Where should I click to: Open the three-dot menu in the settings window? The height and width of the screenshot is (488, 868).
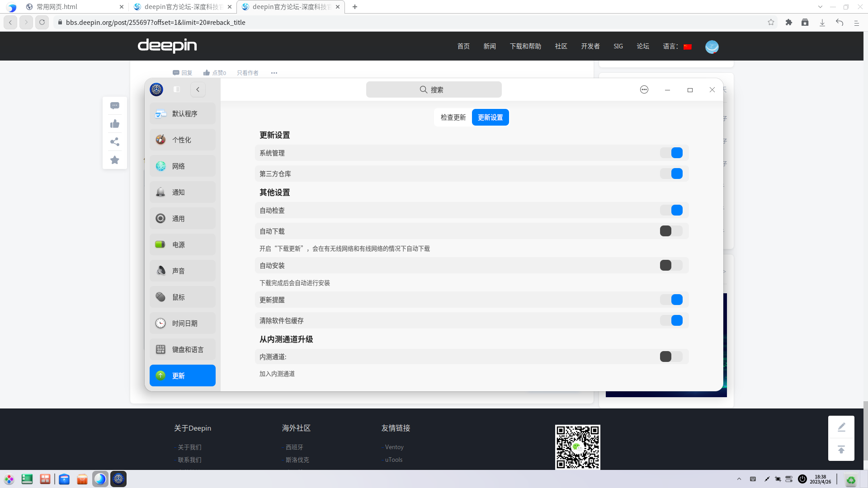point(644,89)
